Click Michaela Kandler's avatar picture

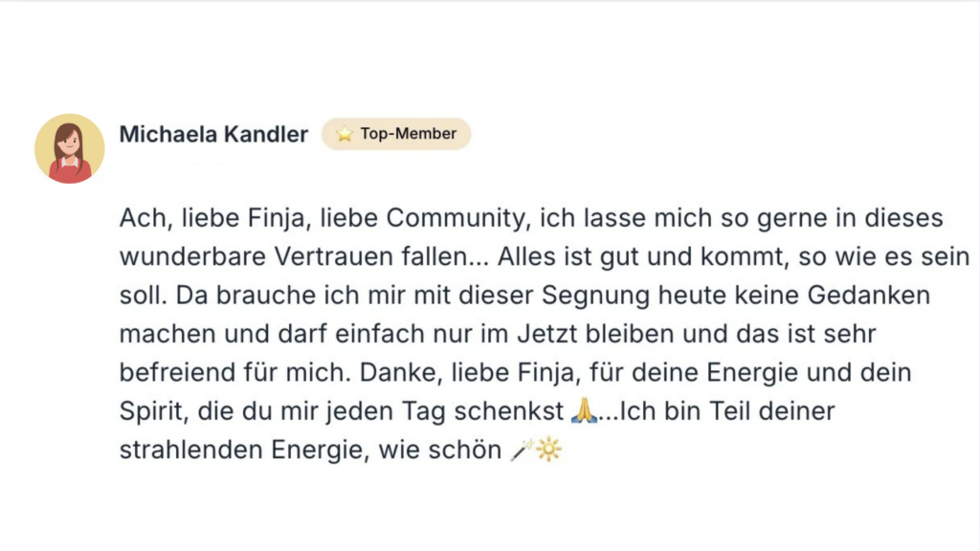coord(70,148)
